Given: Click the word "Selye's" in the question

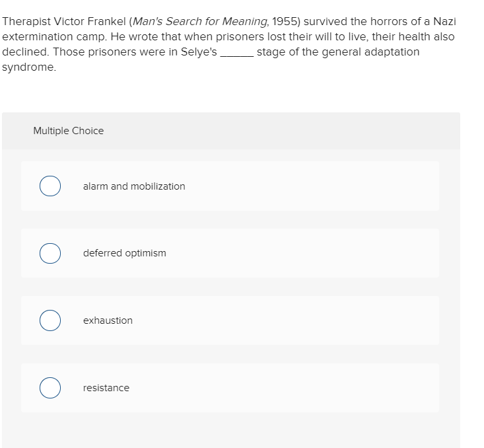Looking at the screenshot, I should coord(199,52).
